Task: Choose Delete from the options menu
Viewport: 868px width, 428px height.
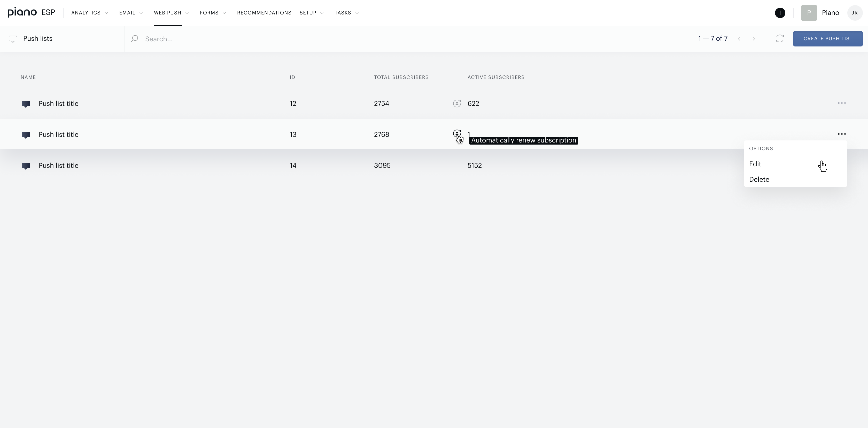Action: 759,179
